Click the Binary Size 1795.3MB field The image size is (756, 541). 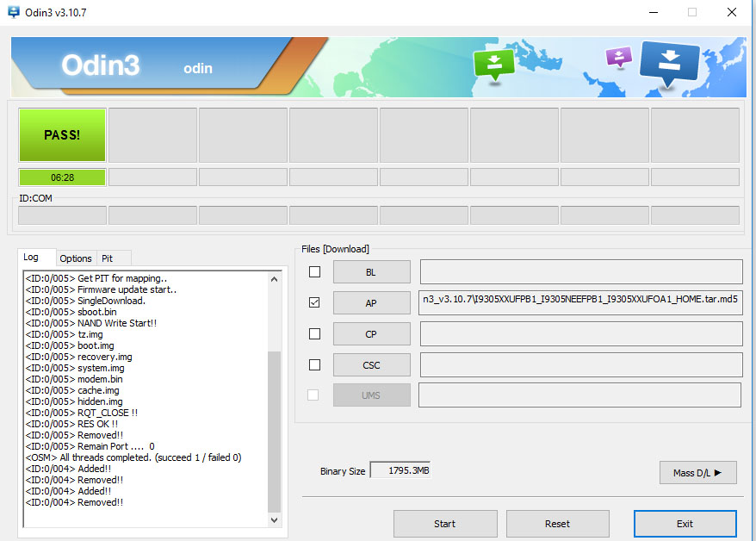coord(400,470)
